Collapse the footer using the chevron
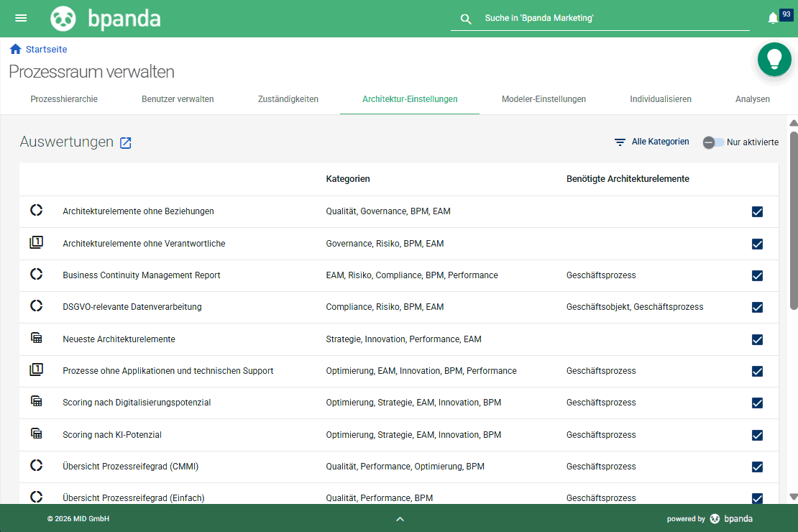 pyautogui.click(x=400, y=518)
